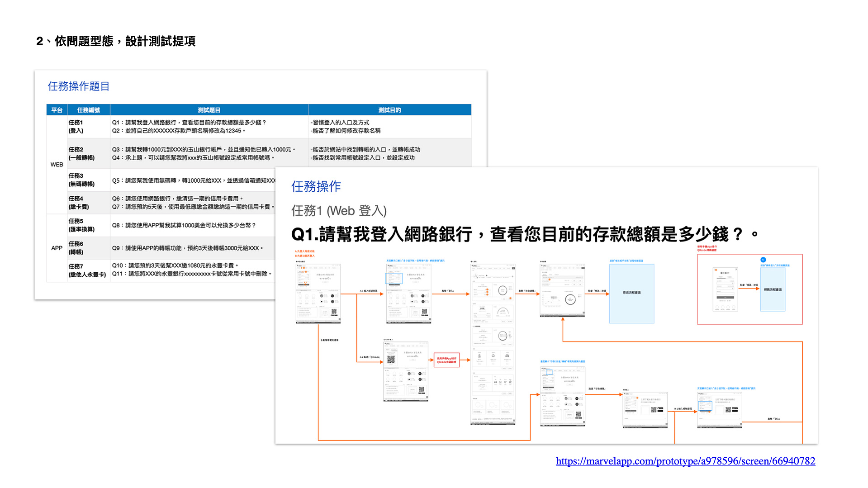
Task: Click the blue numbered circle icon in red frame
Action: [763, 260]
